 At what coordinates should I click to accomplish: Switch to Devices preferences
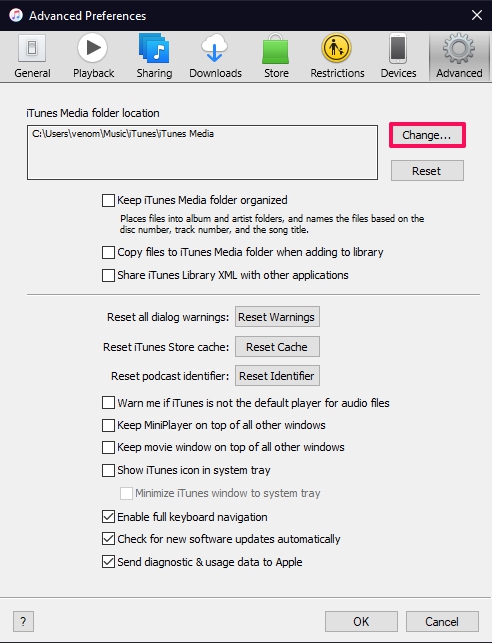coord(398,56)
